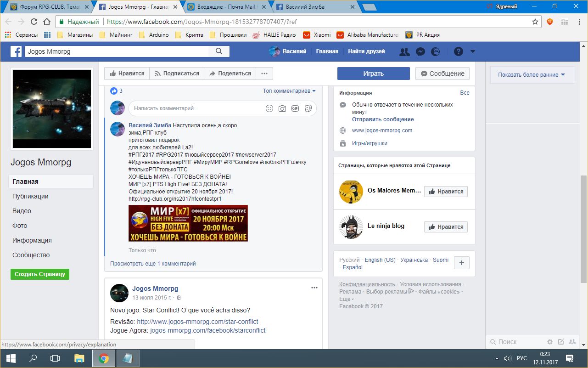Attach a photo to the comment
Image resolution: width=588 pixels, height=368 pixels.
pos(282,108)
